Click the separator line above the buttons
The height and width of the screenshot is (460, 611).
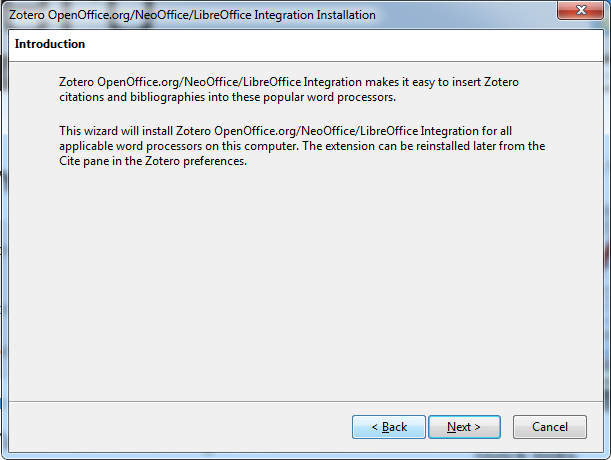point(306,401)
